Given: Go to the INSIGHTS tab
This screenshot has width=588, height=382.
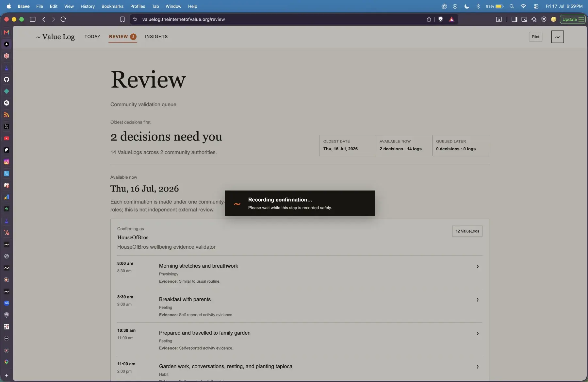Looking at the screenshot, I should 156,37.
